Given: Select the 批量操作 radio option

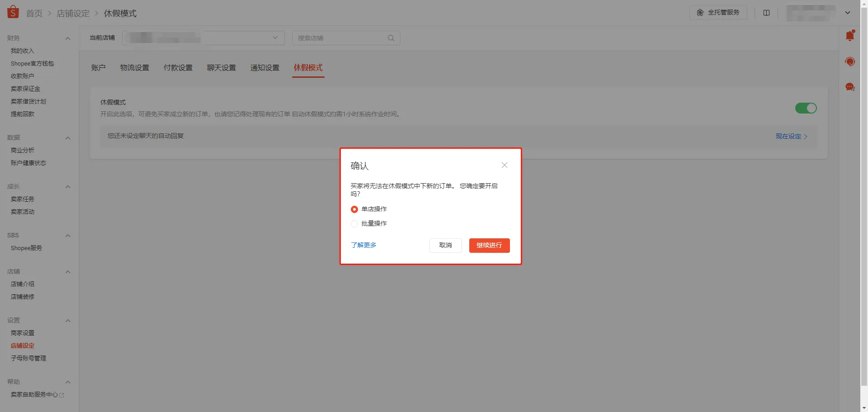Looking at the screenshot, I should pyautogui.click(x=354, y=223).
